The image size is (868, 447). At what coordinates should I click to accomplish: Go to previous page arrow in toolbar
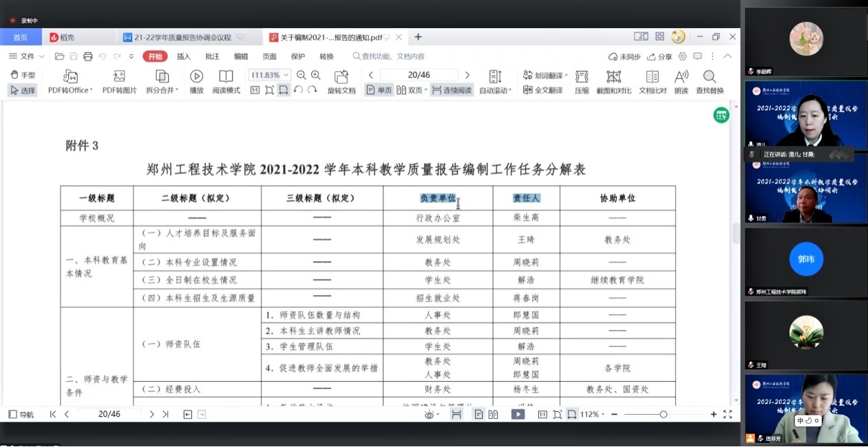371,75
